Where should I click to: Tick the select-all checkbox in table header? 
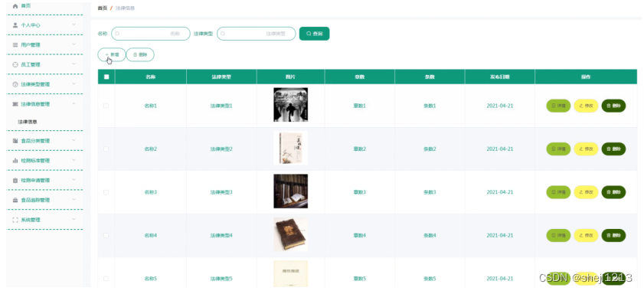pyautogui.click(x=106, y=77)
